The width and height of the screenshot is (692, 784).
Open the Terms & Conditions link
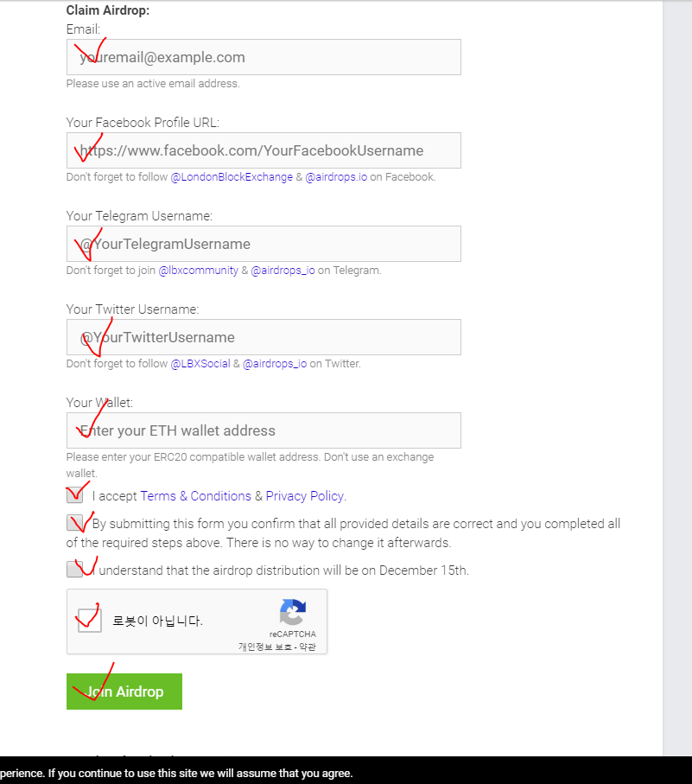[195, 496]
